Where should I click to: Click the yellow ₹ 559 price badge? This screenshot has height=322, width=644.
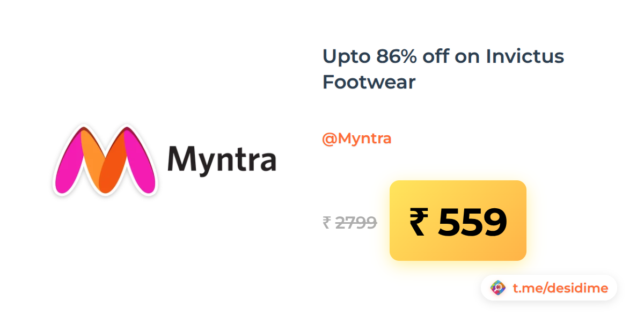pos(458,221)
